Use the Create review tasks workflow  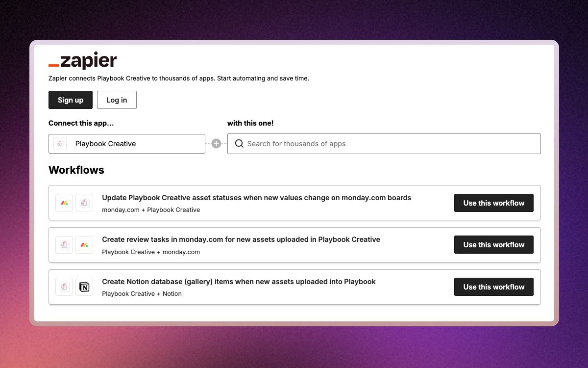point(494,244)
